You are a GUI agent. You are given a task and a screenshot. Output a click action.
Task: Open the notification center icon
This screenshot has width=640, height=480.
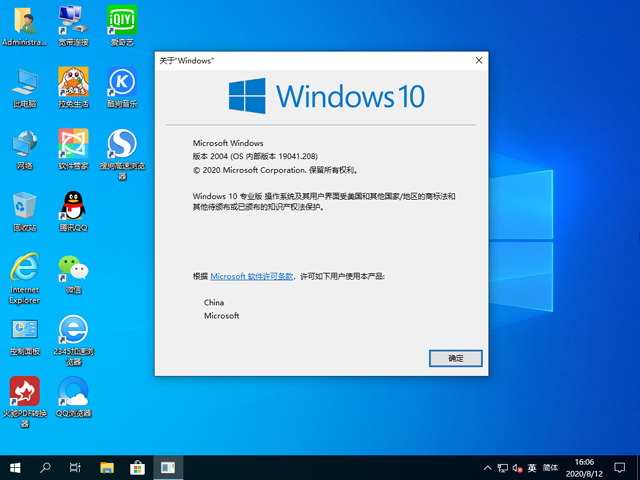point(620,468)
